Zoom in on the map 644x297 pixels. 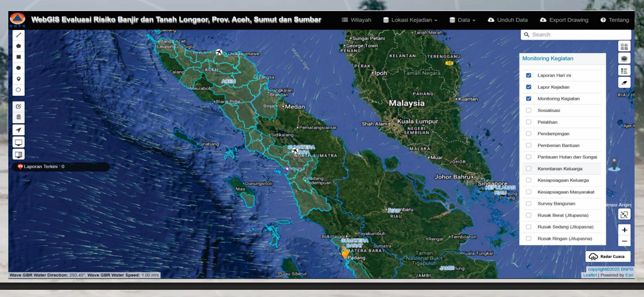624,230
